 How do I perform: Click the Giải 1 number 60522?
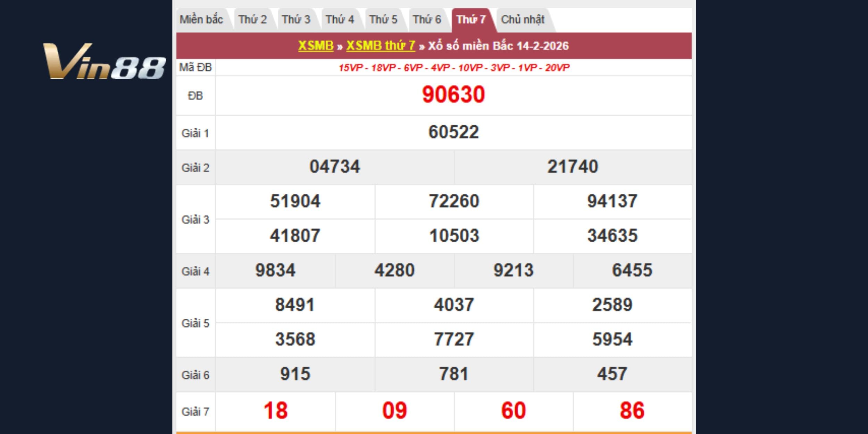click(453, 132)
